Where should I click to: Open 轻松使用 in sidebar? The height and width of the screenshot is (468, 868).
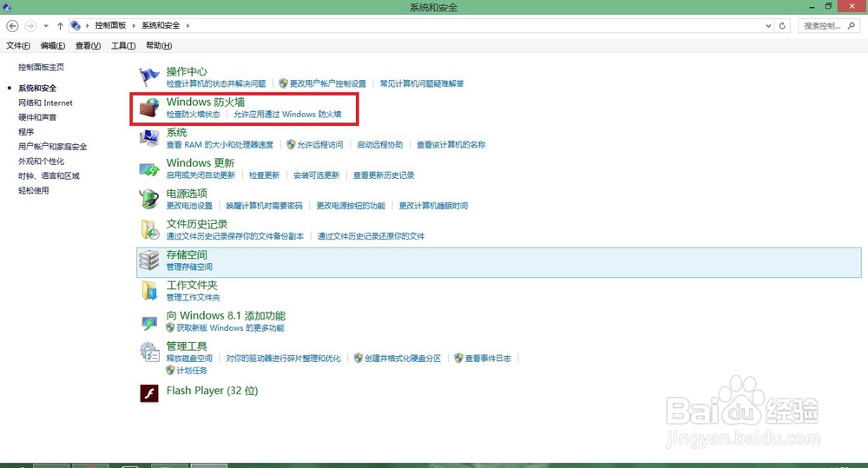[x=33, y=190]
